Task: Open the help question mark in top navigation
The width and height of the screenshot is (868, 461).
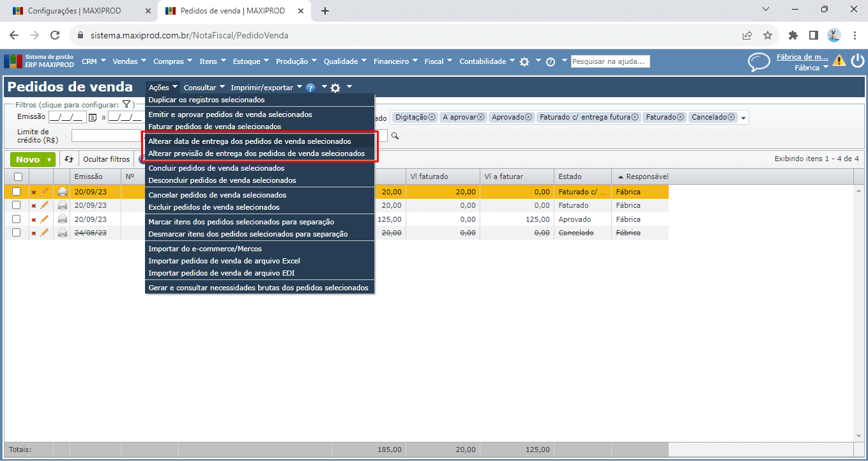Action: (550, 62)
